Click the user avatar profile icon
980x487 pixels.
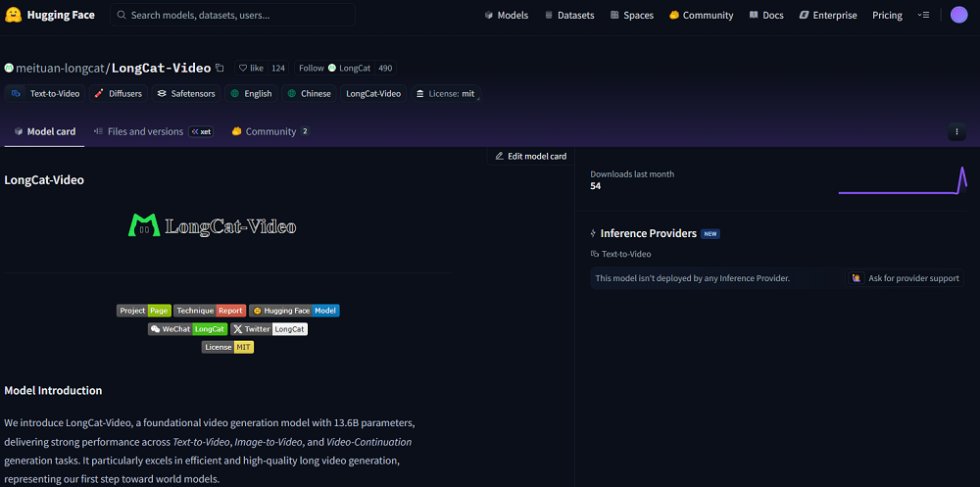point(958,15)
